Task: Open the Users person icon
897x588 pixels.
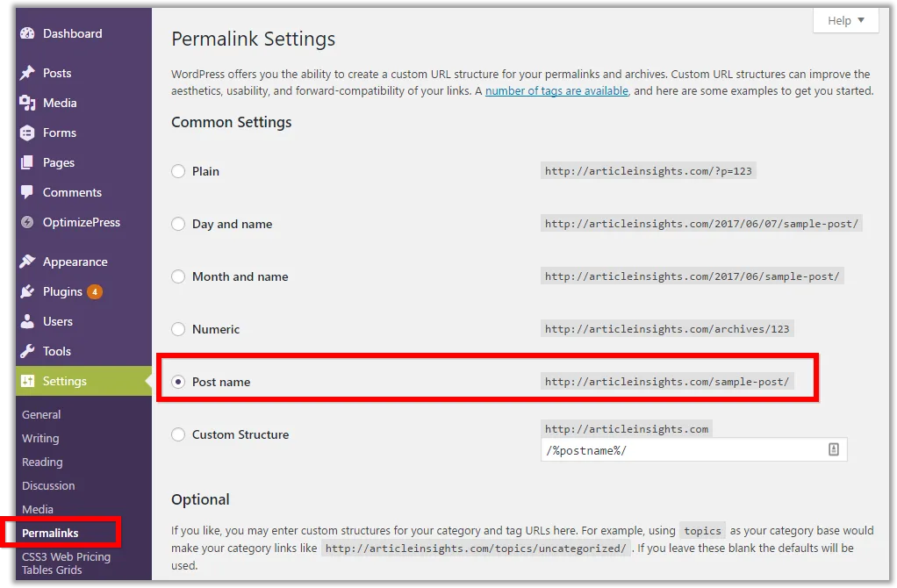Action: (27, 321)
